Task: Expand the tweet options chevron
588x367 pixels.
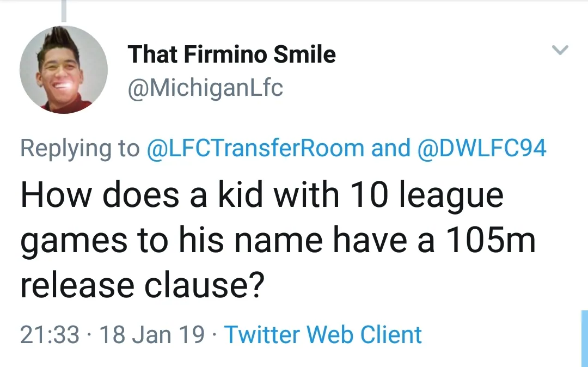Action: [x=560, y=51]
